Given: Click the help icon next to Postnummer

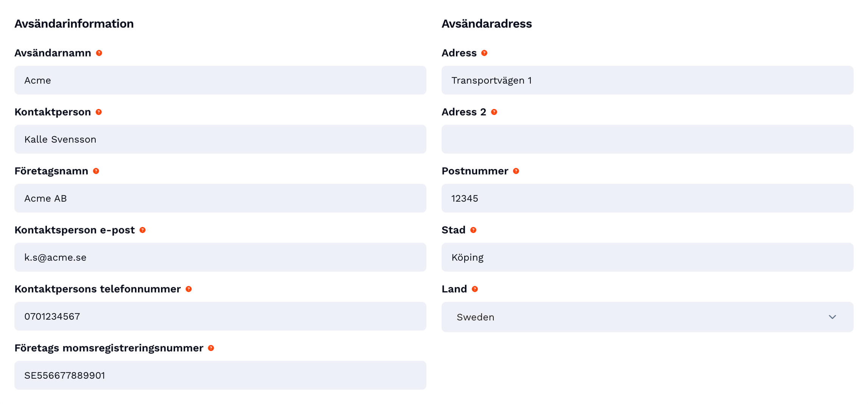Looking at the screenshot, I should (x=516, y=171).
